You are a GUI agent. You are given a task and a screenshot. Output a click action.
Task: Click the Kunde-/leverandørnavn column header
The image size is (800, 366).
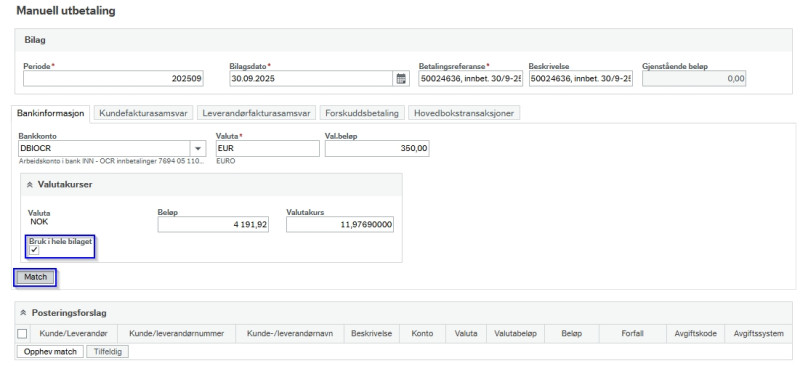(x=290, y=333)
